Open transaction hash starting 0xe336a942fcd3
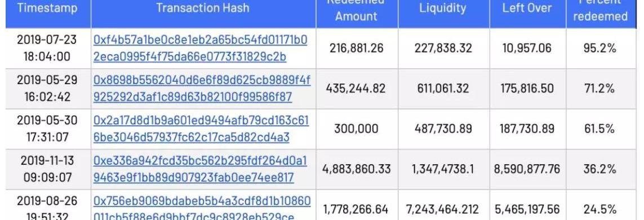 (200, 169)
